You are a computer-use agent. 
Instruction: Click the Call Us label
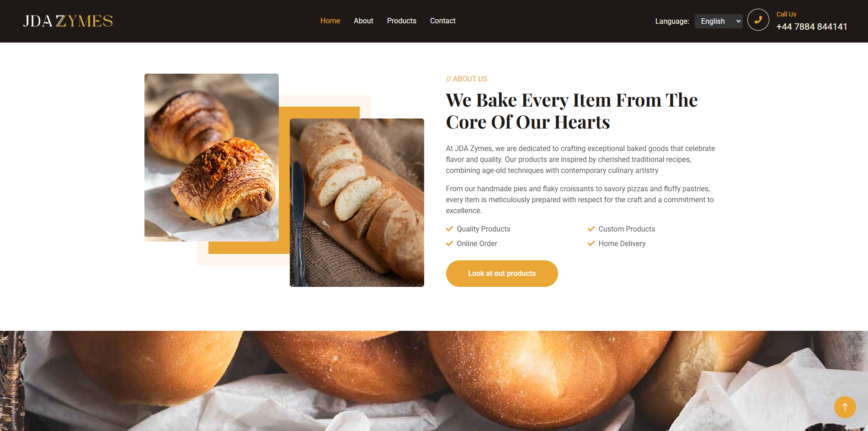(x=786, y=14)
